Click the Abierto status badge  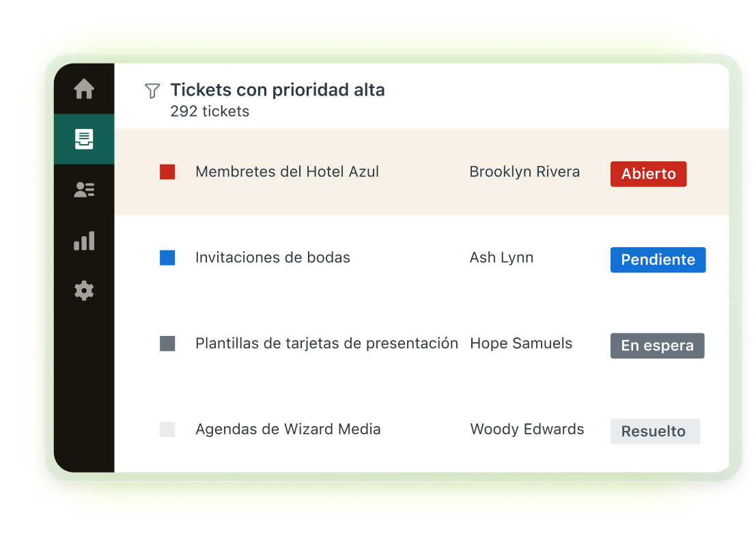pos(649,173)
